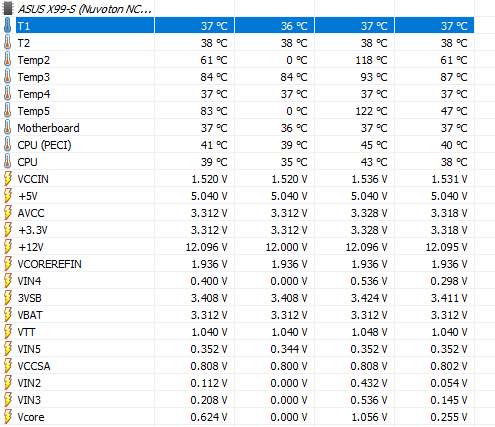Click the 45 °C value in CPU (PECI) row
Viewport: 495px width, 427px height.
[374, 145]
